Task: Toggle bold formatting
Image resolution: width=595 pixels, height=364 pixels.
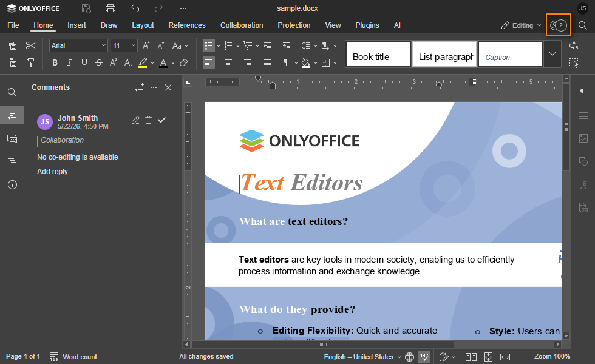Action: coord(55,62)
